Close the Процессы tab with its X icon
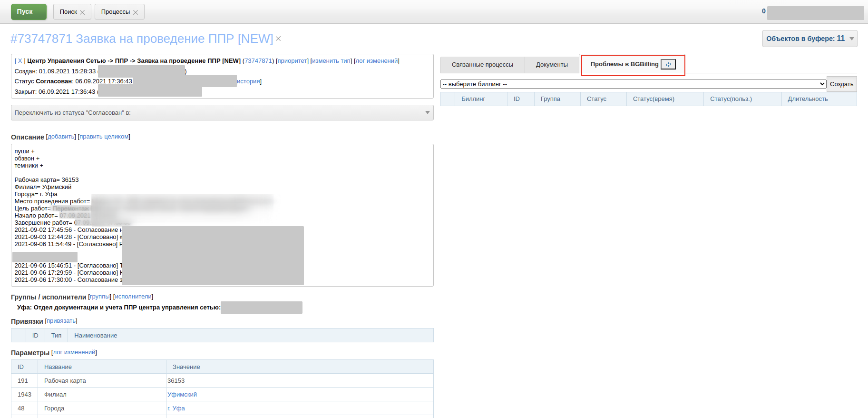This screenshot has width=868, height=418. (136, 12)
